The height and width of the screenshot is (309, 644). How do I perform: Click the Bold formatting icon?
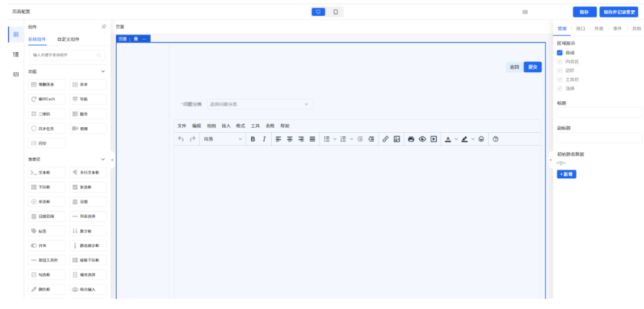253,139
